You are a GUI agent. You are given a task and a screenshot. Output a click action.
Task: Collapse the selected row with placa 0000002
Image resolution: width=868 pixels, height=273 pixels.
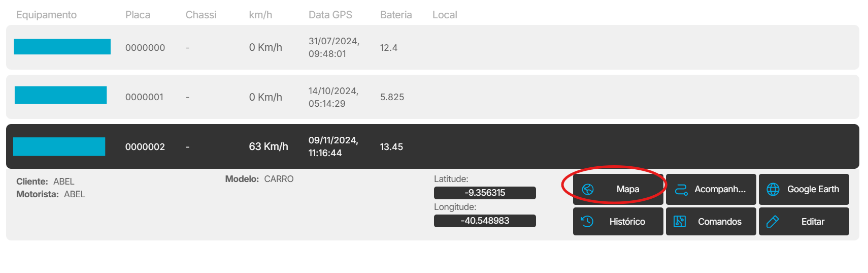tap(145, 147)
